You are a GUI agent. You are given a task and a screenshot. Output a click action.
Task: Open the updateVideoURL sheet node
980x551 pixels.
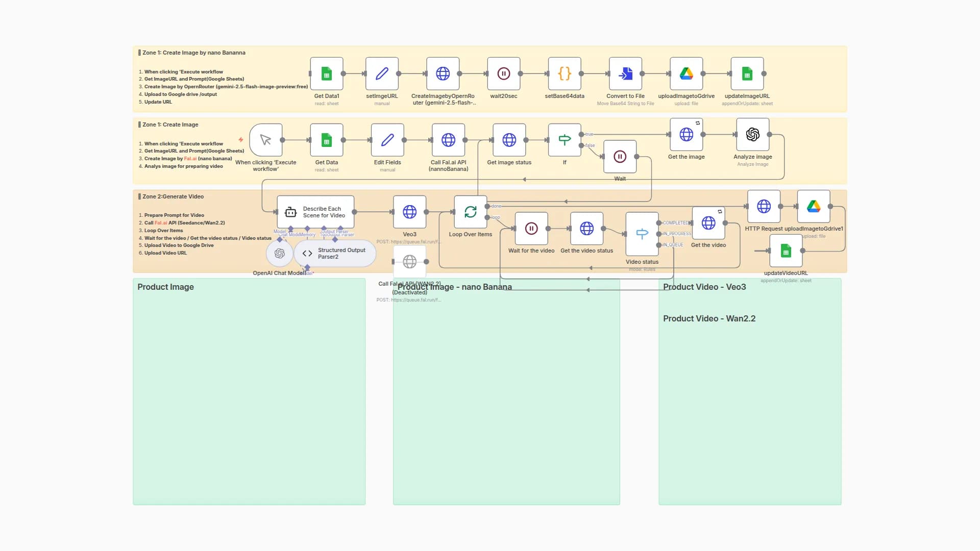click(x=786, y=251)
